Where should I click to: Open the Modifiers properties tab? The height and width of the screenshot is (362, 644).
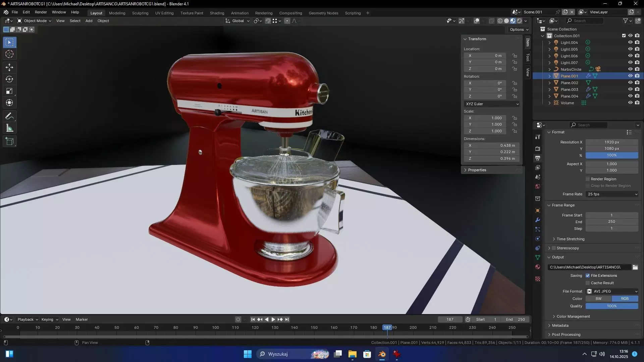[538, 220]
